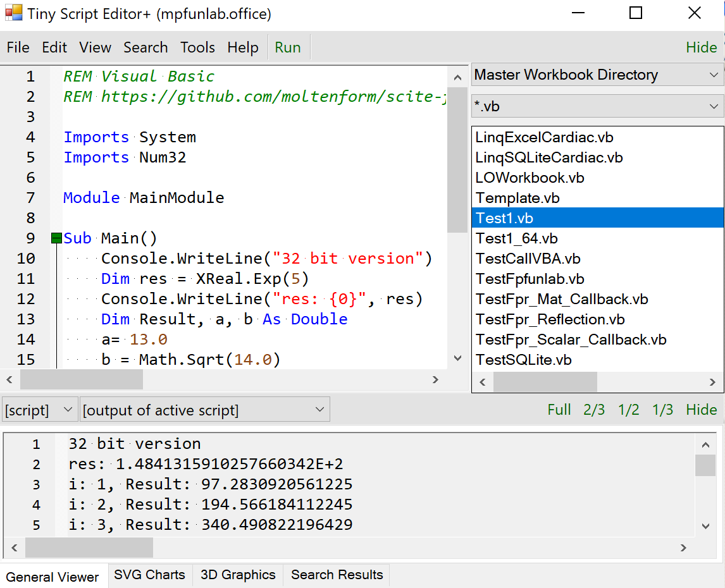Click code editor scroll left arrow
The width and height of the screenshot is (725, 588).
[9, 379]
